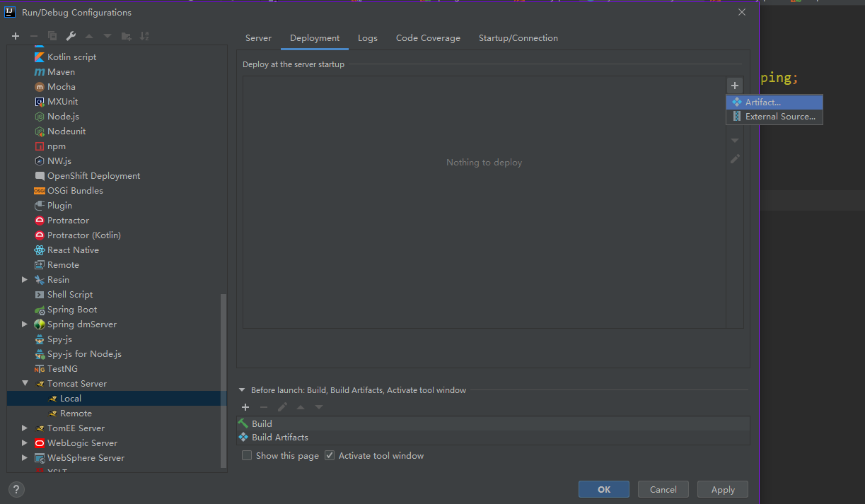The height and width of the screenshot is (504, 865).
Task: Click configuration tree vertical scrollbar
Action: pos(224,380)
